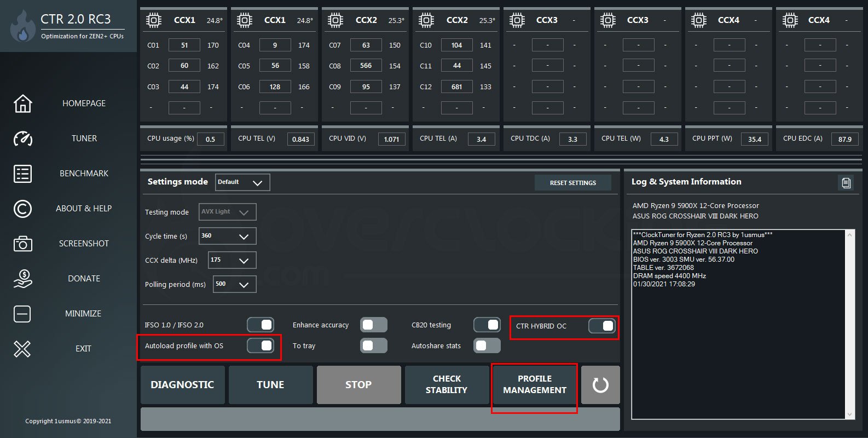This screenshot has height=438, width=868.
Task: Click the first CCX3 chip icon
Action: (x=517, y=21)
